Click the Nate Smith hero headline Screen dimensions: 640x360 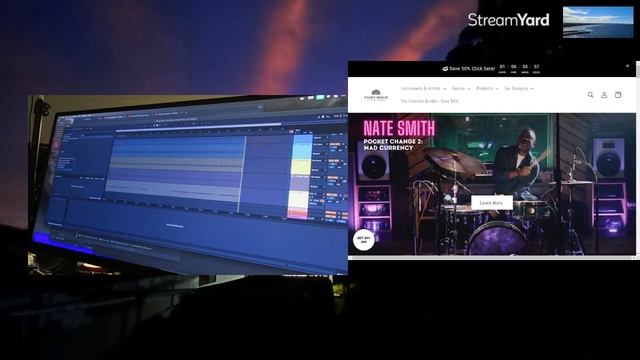click(399, 128)
